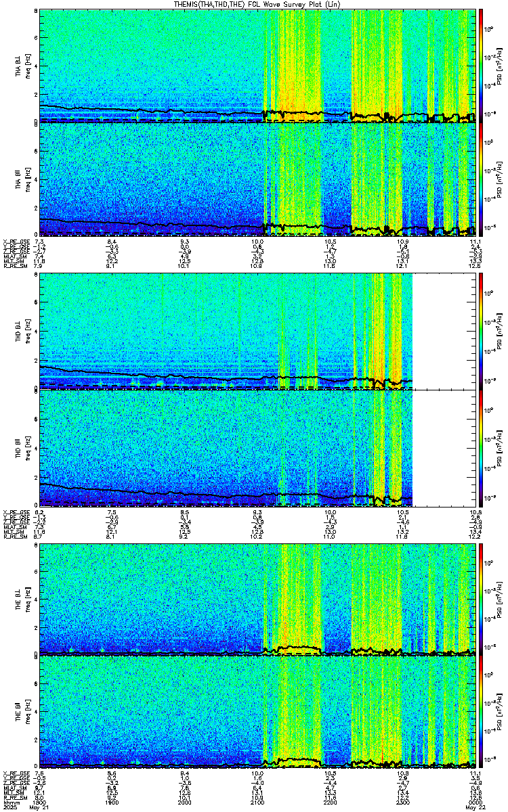Click the THE B-perpendicular freq [Hz] axis label
Viewport: 508px width, 812px height.
[x=28, y=599]
